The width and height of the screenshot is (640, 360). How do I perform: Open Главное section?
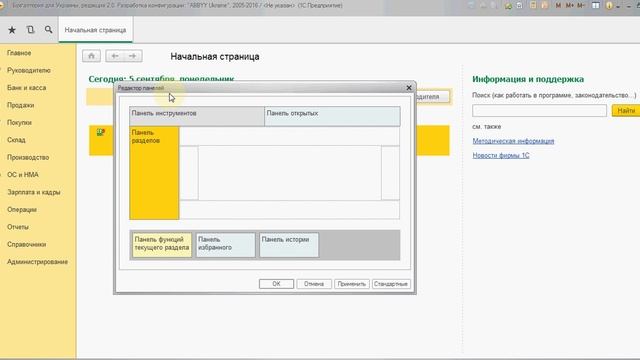pyautogui.click(x=19, y=53)
